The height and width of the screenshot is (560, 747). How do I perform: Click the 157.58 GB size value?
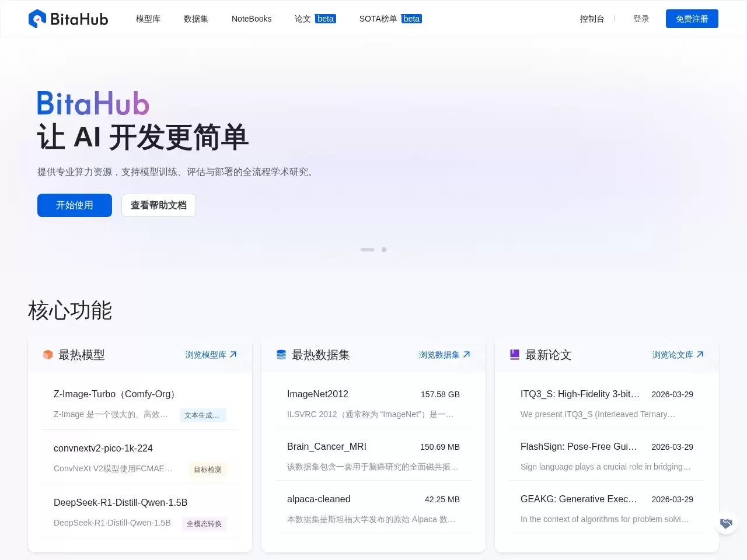440,394
